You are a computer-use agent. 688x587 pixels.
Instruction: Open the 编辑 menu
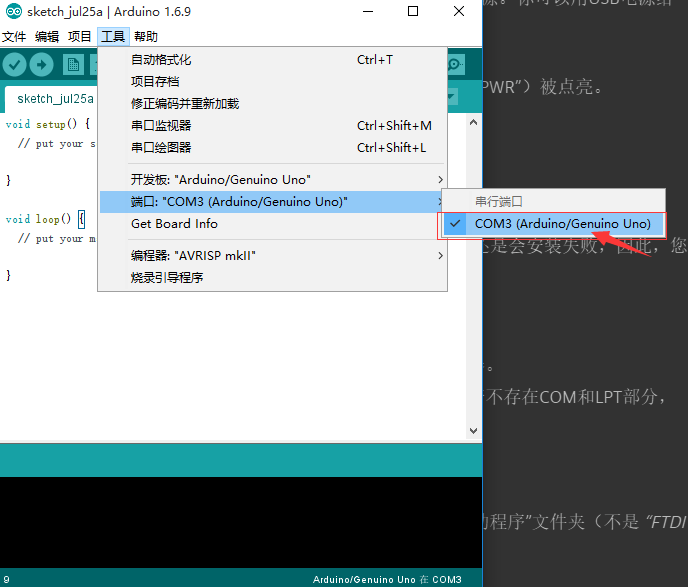pos(47,36)
